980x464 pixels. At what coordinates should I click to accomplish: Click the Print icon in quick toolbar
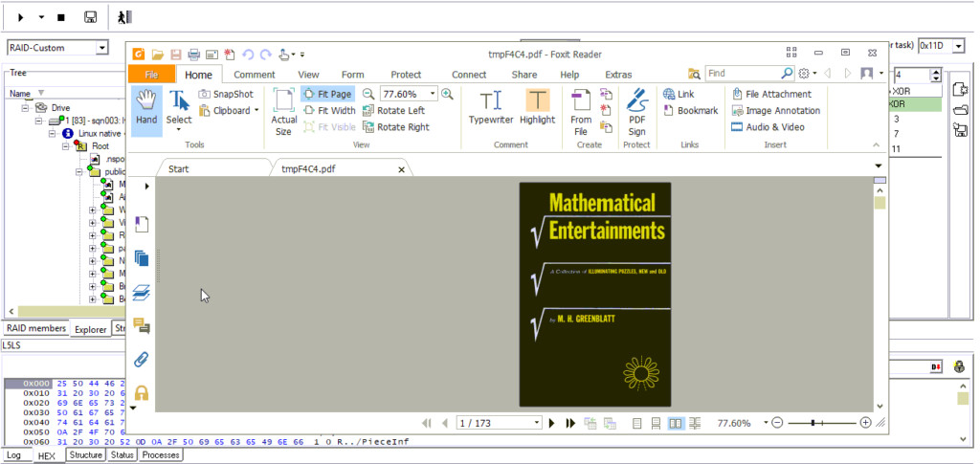193,55
